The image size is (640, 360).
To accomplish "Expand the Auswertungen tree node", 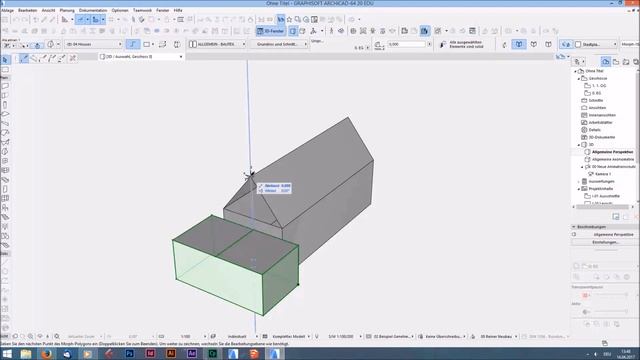I will pos(579,181).
